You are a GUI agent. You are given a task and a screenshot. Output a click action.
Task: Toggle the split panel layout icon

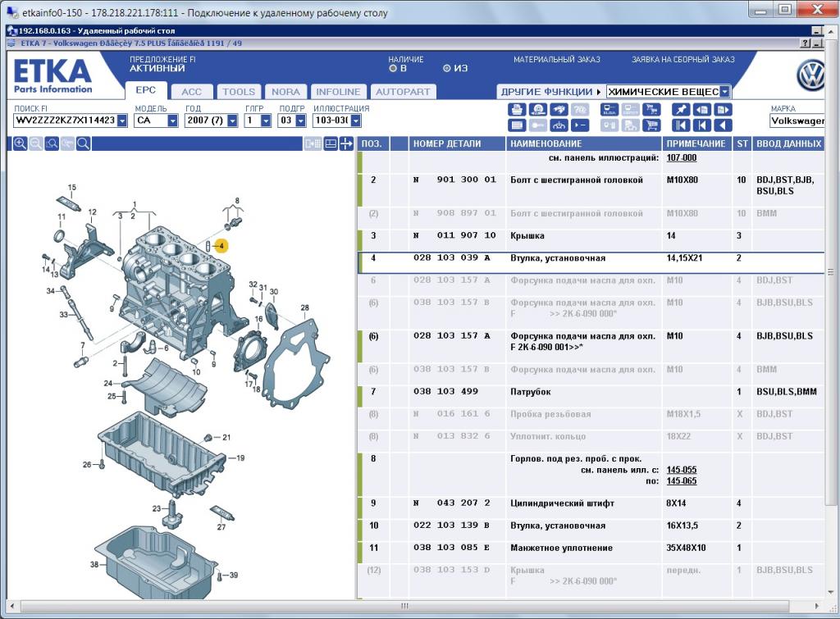pyautogui.click(x=331, y=143)
